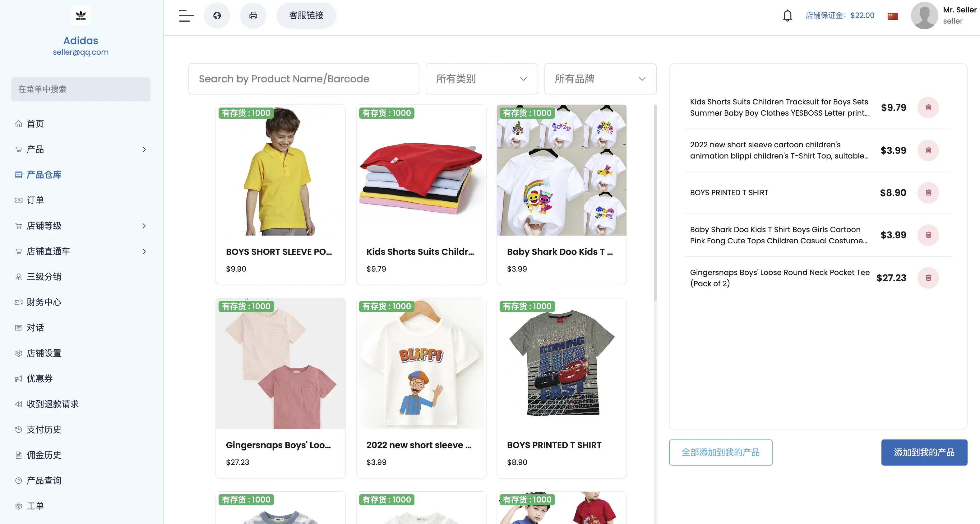980x524 pixels.
Task: Click the China flag language icon
Action: 892,16
